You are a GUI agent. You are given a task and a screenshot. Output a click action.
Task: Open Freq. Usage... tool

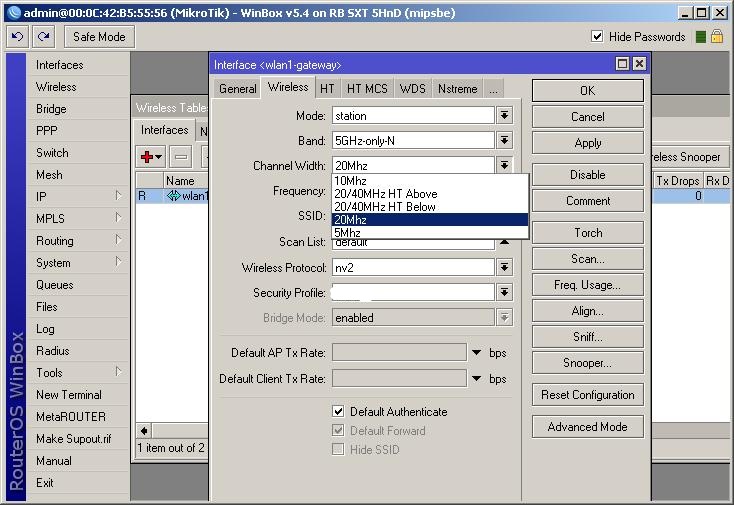tap(587, 285)
